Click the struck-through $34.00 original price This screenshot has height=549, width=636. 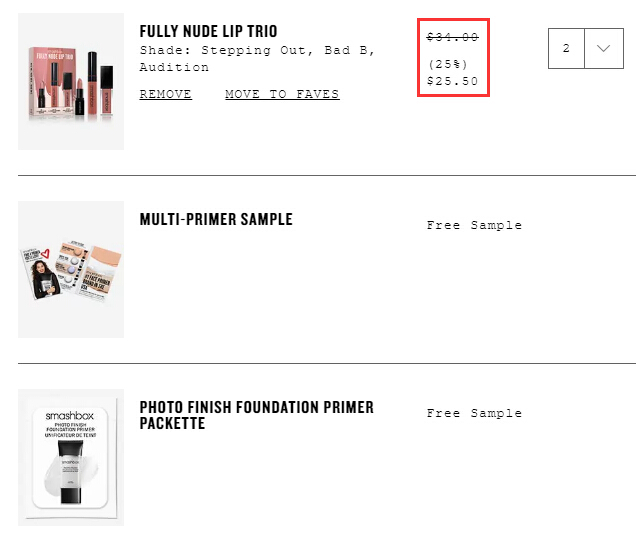pyautogui.click(x=453, y=37)
